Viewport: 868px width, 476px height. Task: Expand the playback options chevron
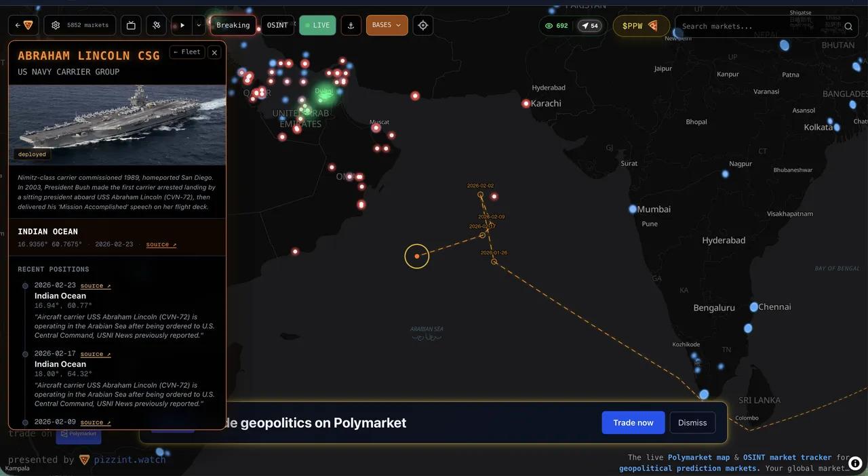point(199,25)
